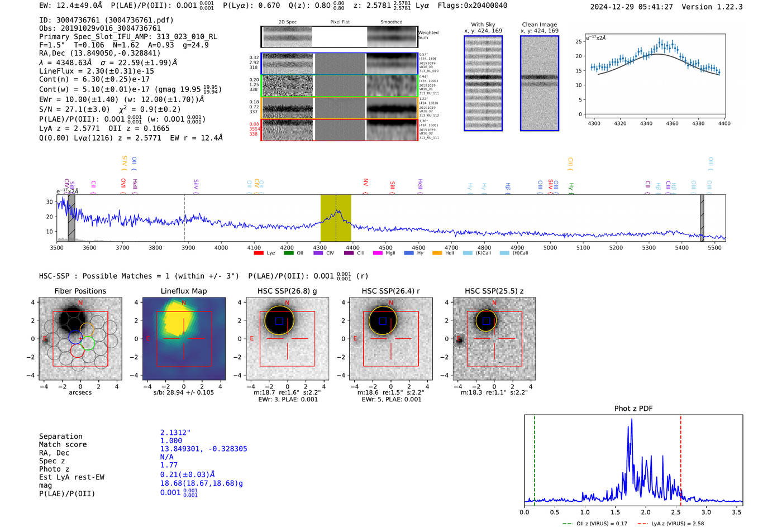Click the Separation value 2.1312"
Image resolution: width=782 pixels, height=532 pixels.
[x=175, y=433]
